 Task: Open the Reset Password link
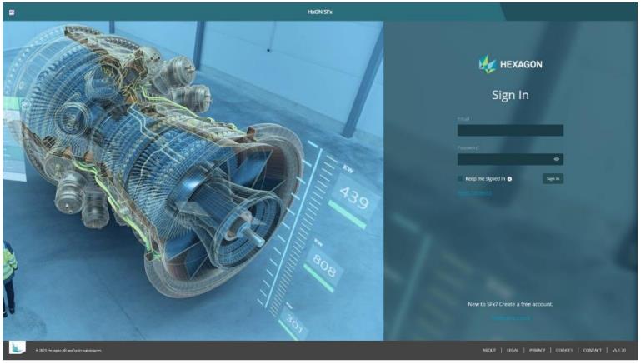tap(474, 193)
